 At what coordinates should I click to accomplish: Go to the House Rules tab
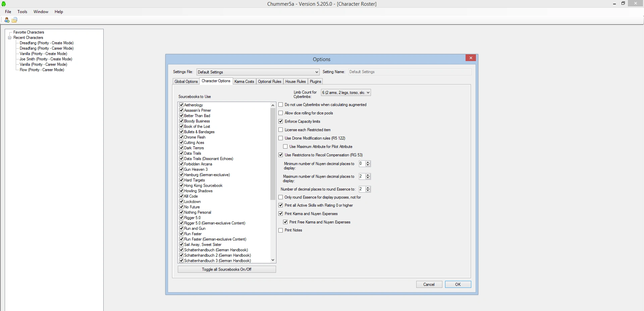coord(296,82)
